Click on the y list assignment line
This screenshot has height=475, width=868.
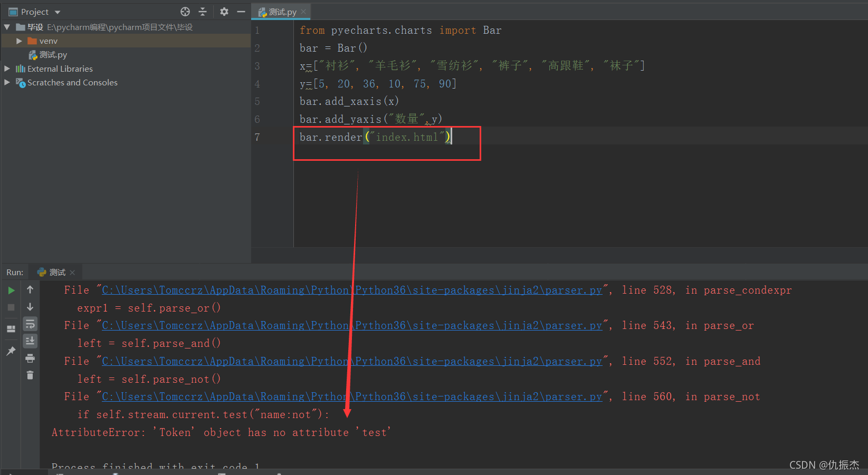[x=378, y=84]
